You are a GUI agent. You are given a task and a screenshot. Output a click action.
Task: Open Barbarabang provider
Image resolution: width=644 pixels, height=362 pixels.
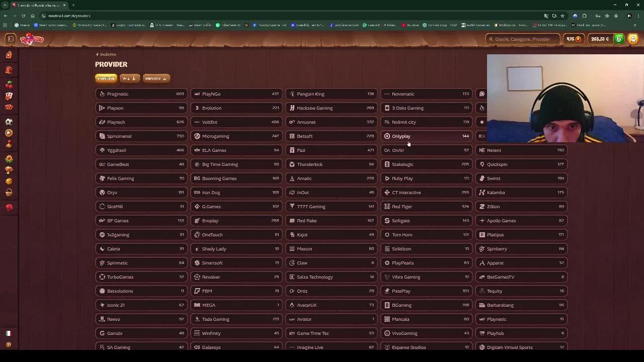[x=521, y=305]
